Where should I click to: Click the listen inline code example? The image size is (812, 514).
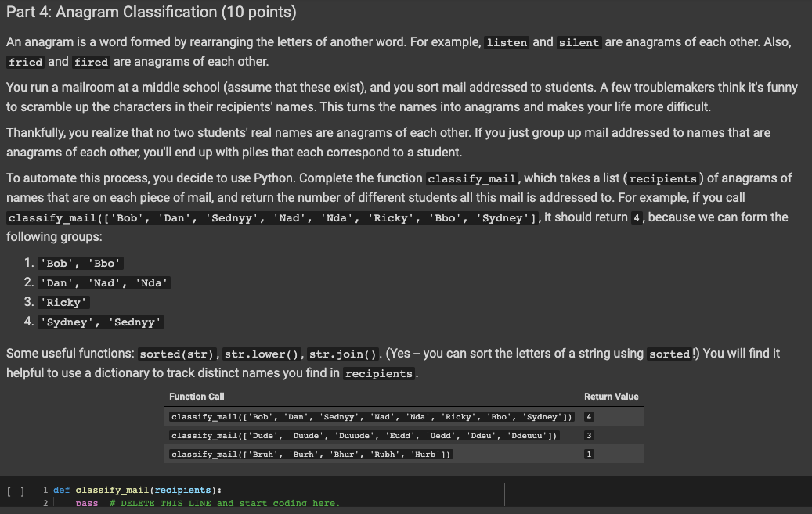click(x=507, y=42)
